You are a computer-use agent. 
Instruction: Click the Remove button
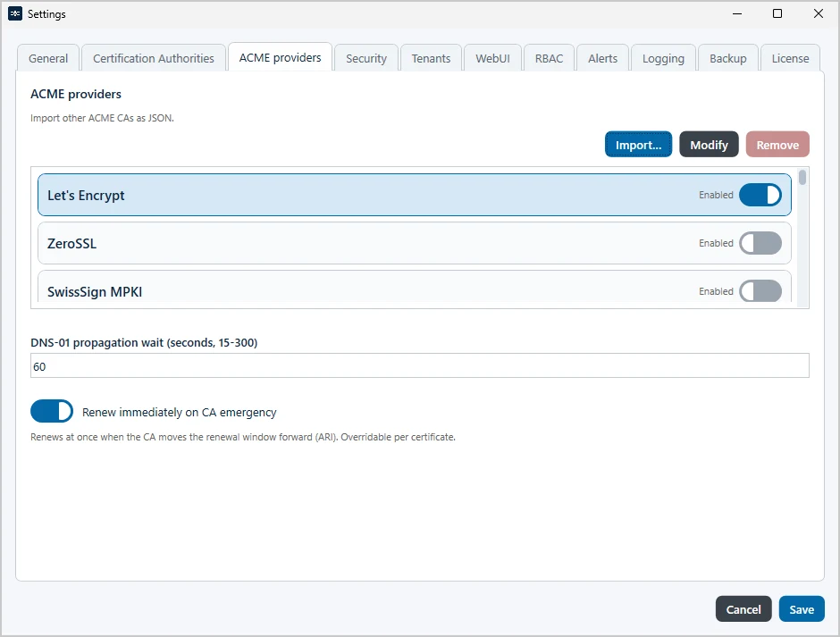pyautogui.click(x=777, y=145)
